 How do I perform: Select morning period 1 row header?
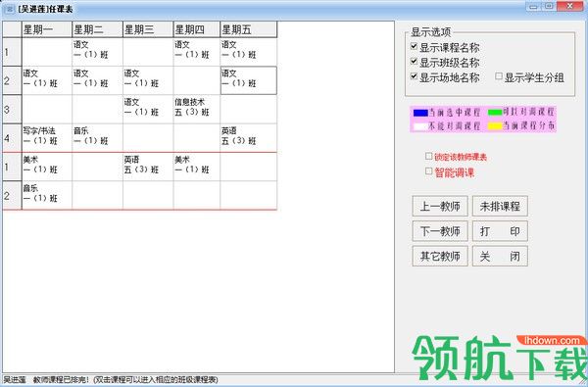pos(13,52)
